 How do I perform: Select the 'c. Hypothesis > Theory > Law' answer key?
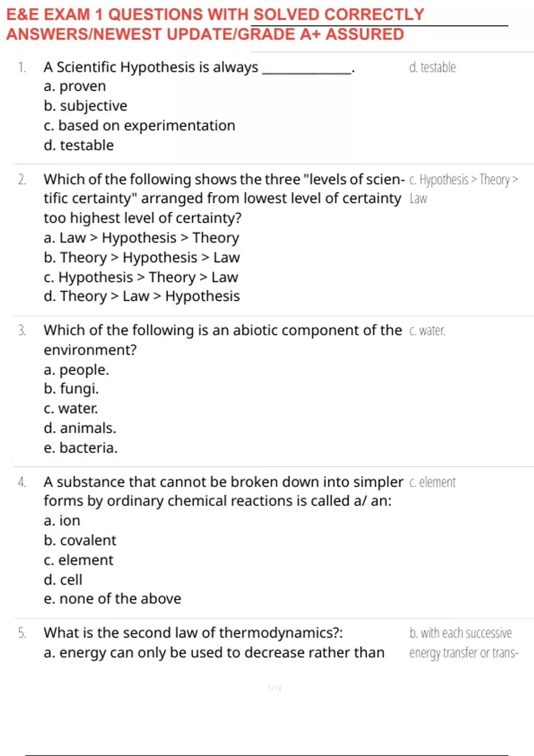pos(464,189)
